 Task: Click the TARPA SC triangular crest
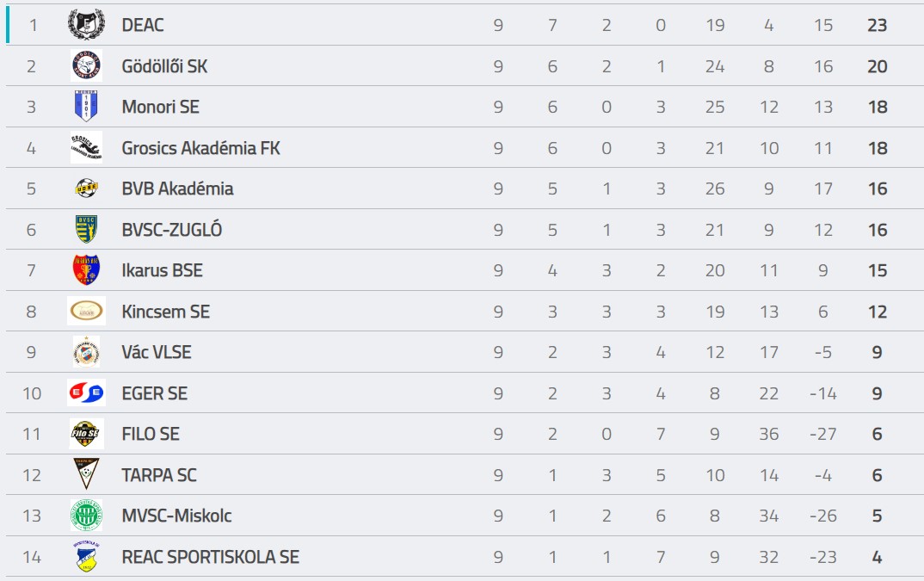click(x=86, y=473)
